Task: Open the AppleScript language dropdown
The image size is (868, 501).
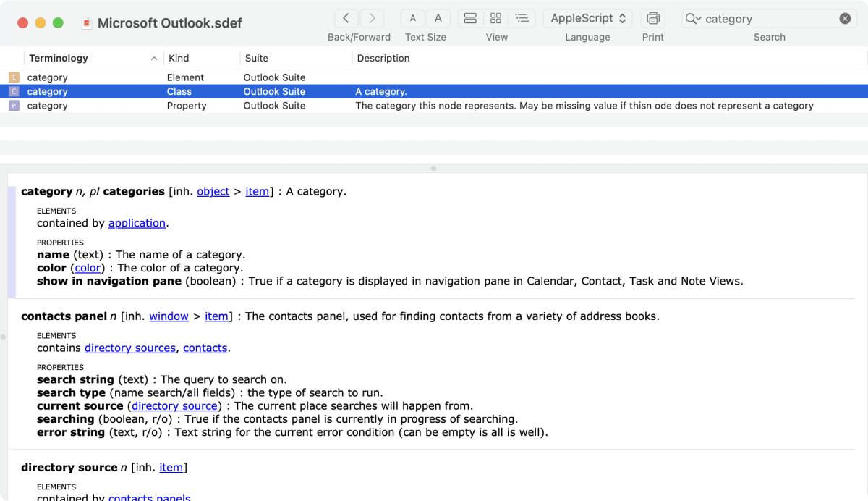Action: tap(587, 17)
